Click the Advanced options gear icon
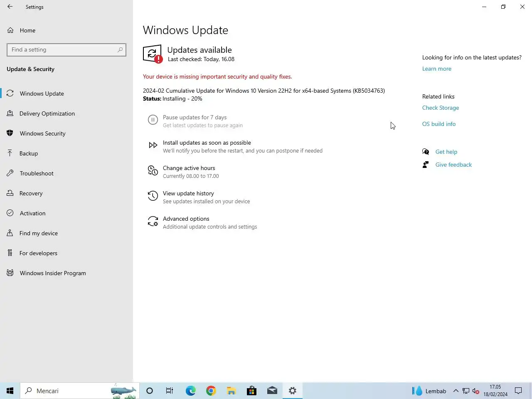532x399 pixels. 153,221
